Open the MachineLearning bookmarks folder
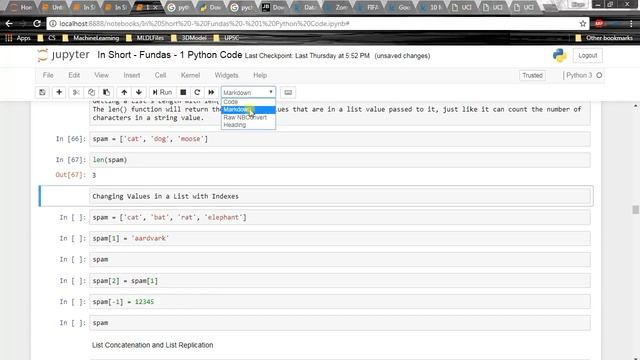Image resolution: width=640 pixels, height=360 pixels. [x=91, y=38]
